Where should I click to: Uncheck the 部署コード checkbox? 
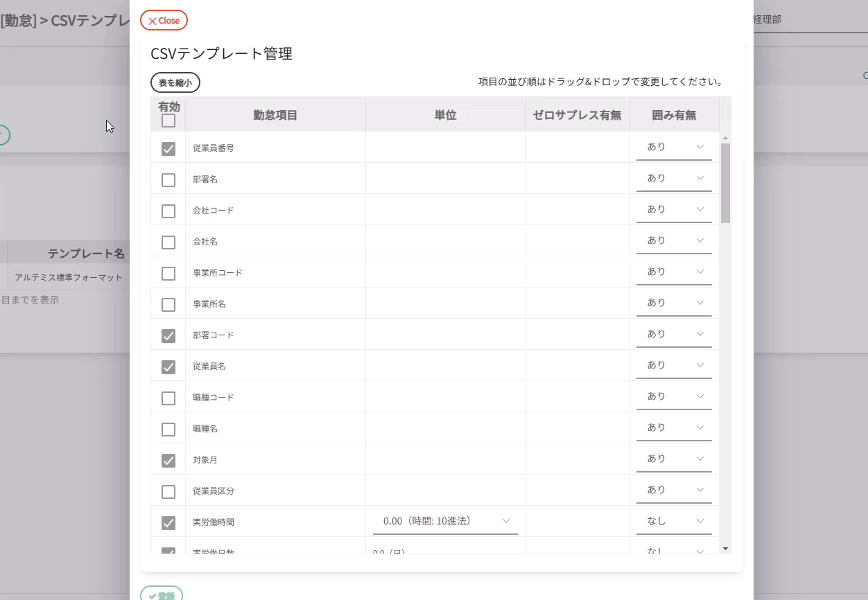pyautogui.click(x=168, y=336)
